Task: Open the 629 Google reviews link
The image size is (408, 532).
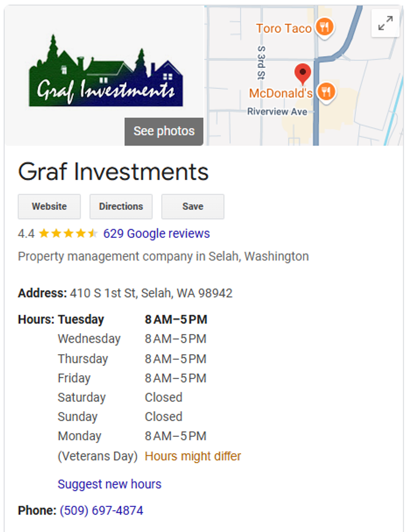Action: (x=157, y=233)
